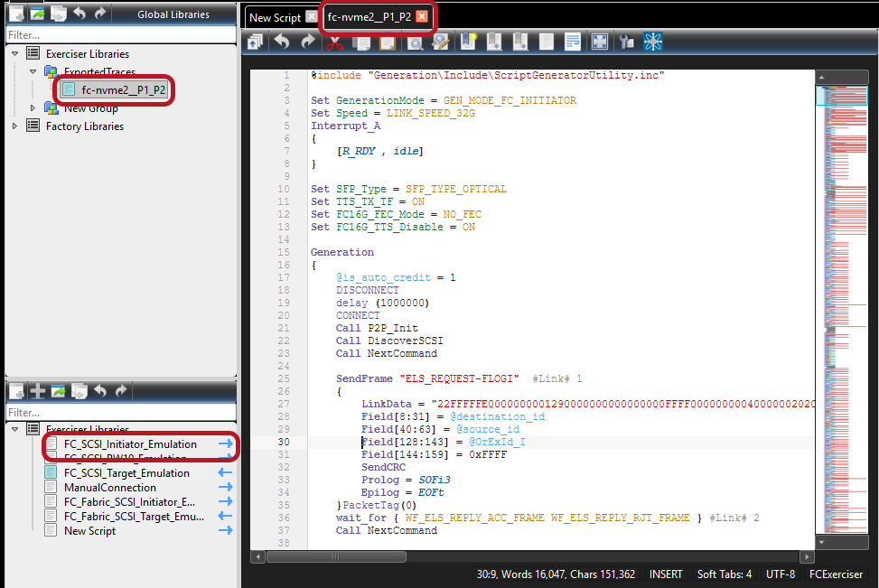Click the right arrow beside ManualConnection
879x588 pixels.
225,487
